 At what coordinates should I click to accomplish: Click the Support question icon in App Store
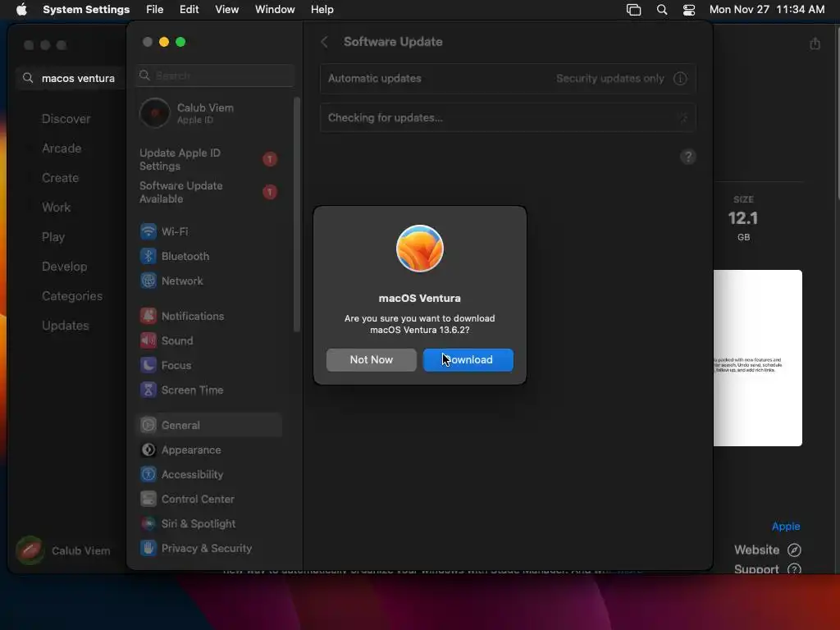click(x=794, y=569)
